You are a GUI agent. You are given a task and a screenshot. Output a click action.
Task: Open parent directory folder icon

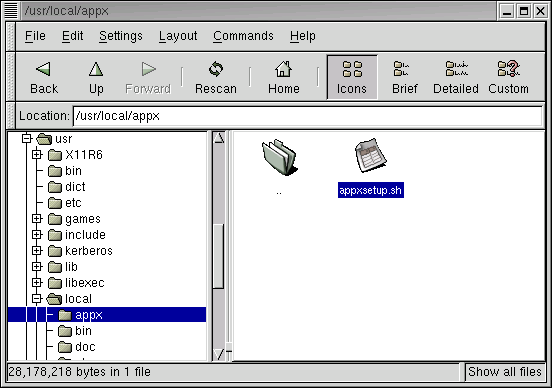[280, 157]
